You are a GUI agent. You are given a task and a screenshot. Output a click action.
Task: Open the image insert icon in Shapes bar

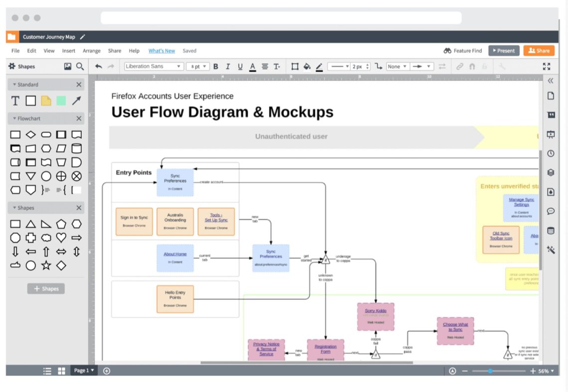[68, 66]
